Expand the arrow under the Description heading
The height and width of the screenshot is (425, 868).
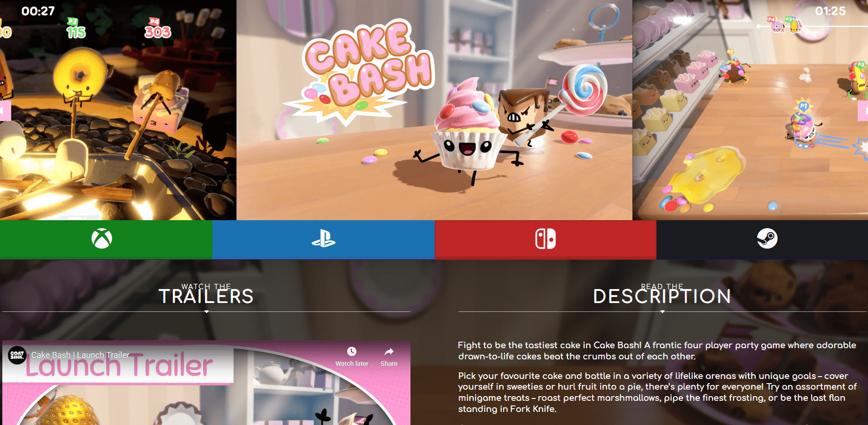click(x=662, y=312)
